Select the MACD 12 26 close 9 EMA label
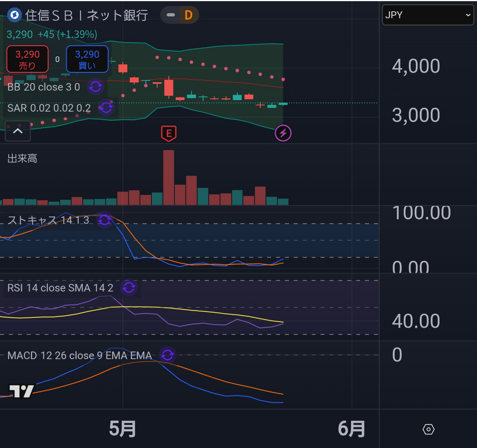477x448 pixels. [79, 355]
